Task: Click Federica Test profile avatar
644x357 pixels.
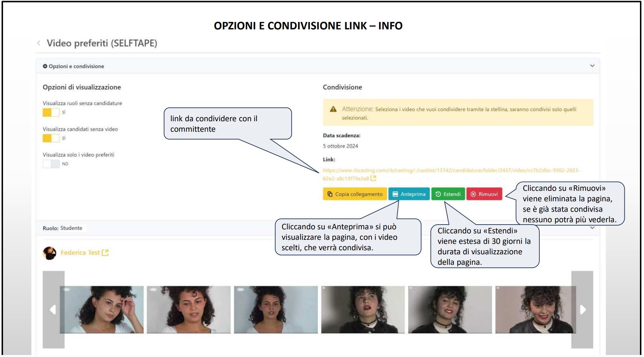Action: click(50, 253)
